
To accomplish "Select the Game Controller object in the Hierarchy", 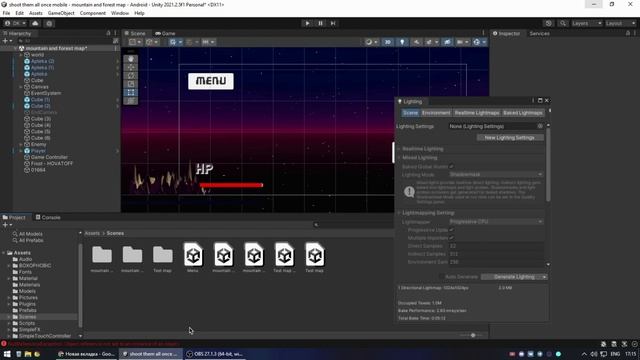I will point(49,157).
